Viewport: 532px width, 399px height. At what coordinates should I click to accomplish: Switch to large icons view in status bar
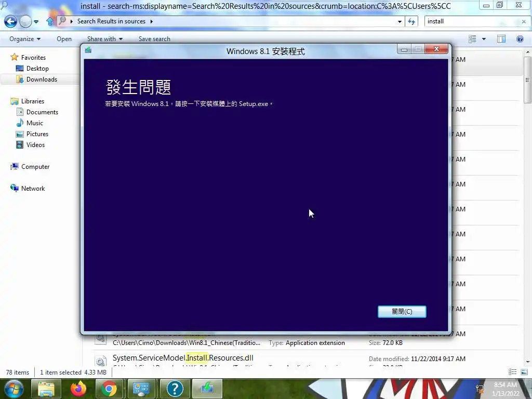click(524, 372)
